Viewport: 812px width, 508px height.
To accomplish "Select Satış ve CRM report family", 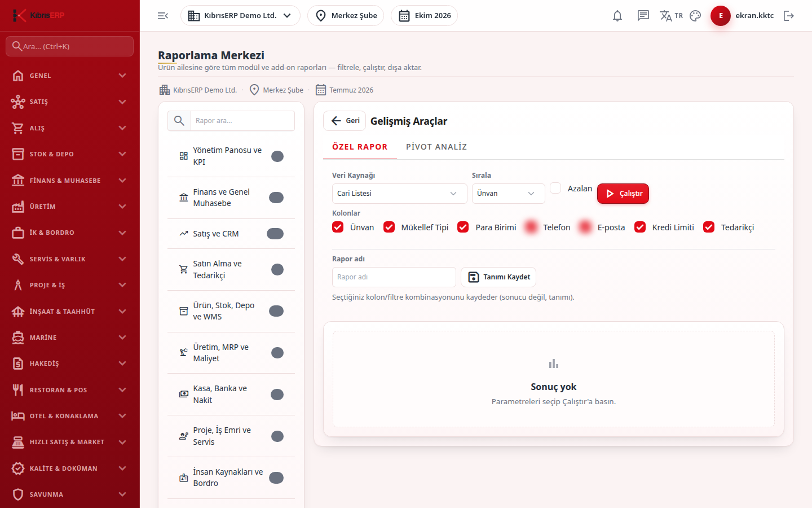I will (231, 234).
